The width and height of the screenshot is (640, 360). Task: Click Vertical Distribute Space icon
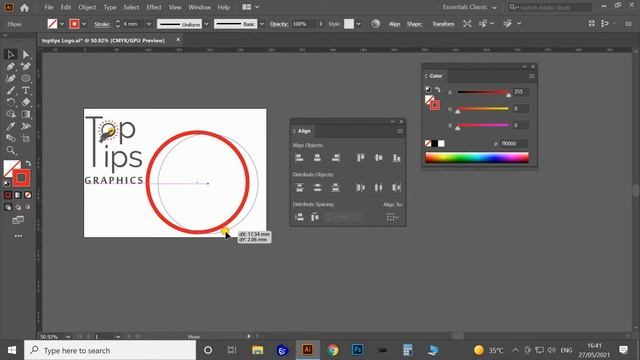299,217
